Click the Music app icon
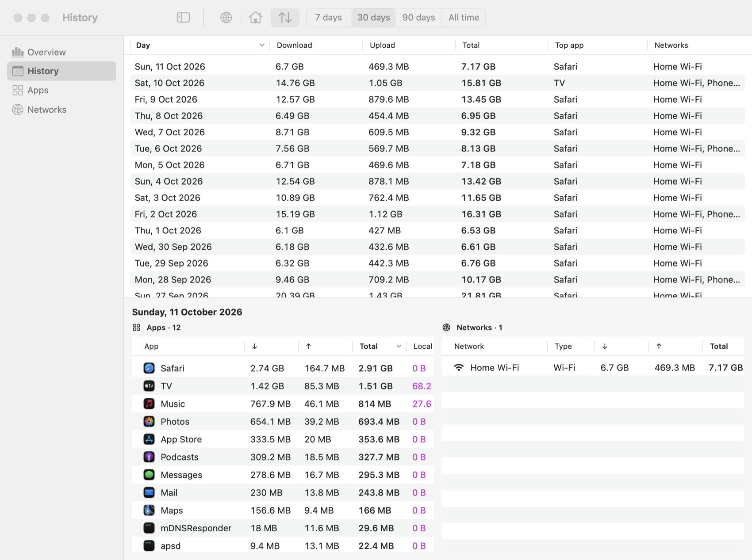752x560 pixels. [149, 404]
